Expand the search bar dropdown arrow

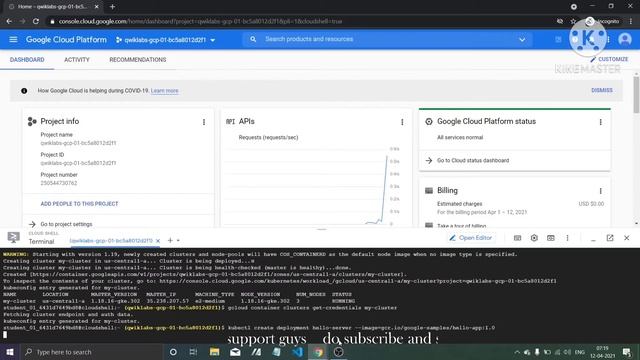(x=522, y=40)
